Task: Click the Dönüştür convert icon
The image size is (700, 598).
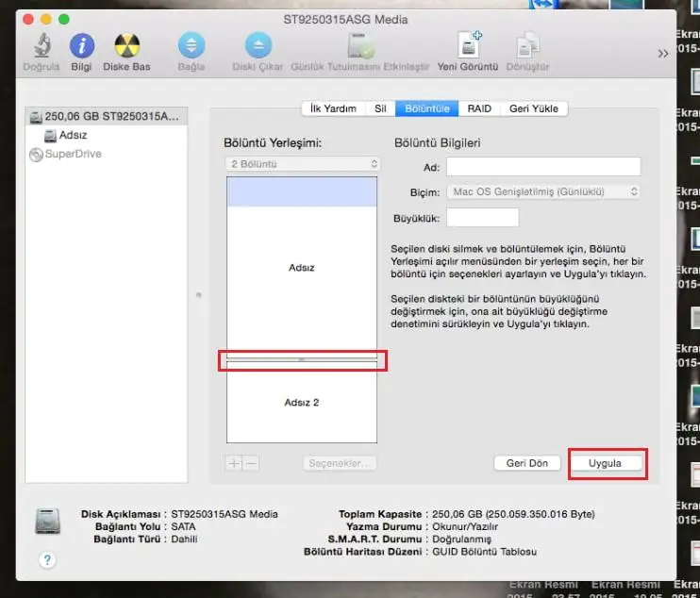Action: 528,45
